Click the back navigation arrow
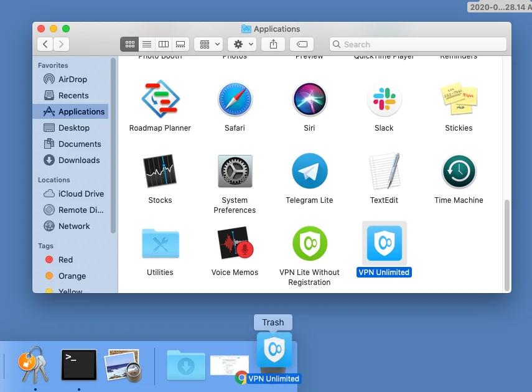 click(x=45, y=44)
